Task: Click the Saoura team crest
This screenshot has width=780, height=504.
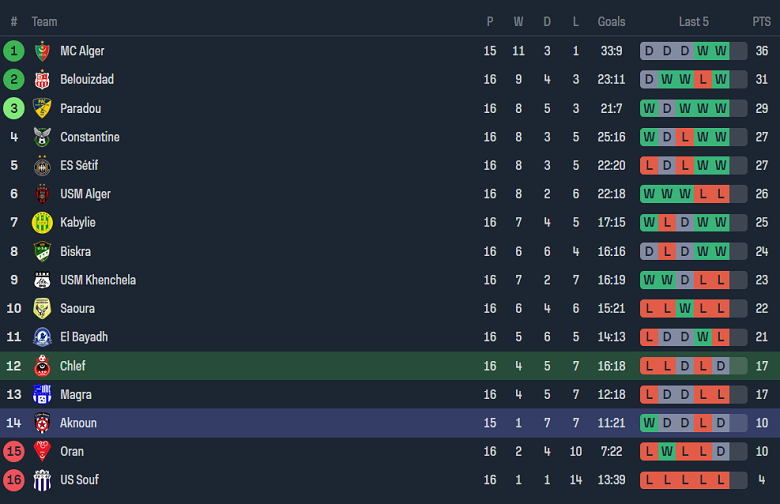Action: point(42,308)
